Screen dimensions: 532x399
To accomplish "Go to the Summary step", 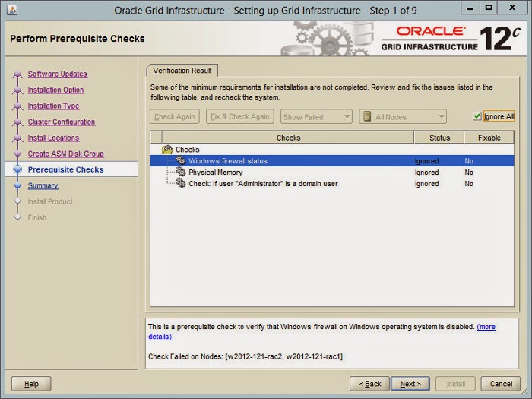I will click(x=43, y=185).
